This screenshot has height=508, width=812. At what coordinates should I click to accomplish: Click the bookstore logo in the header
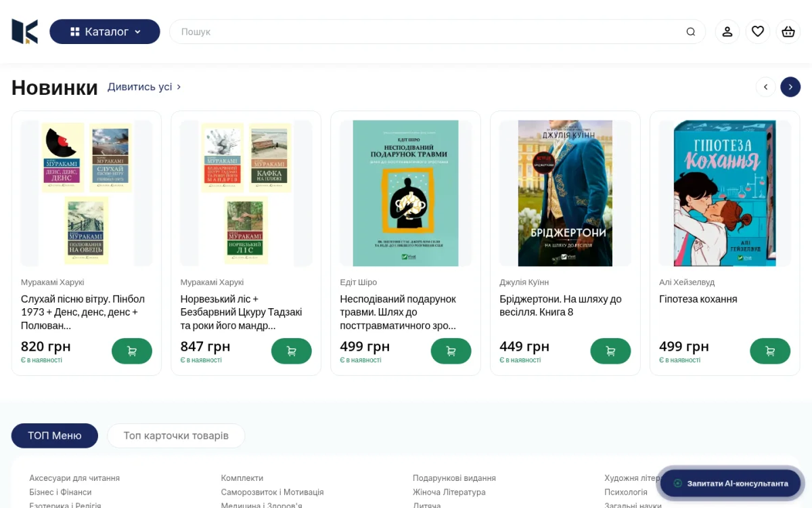coord(25,32)
